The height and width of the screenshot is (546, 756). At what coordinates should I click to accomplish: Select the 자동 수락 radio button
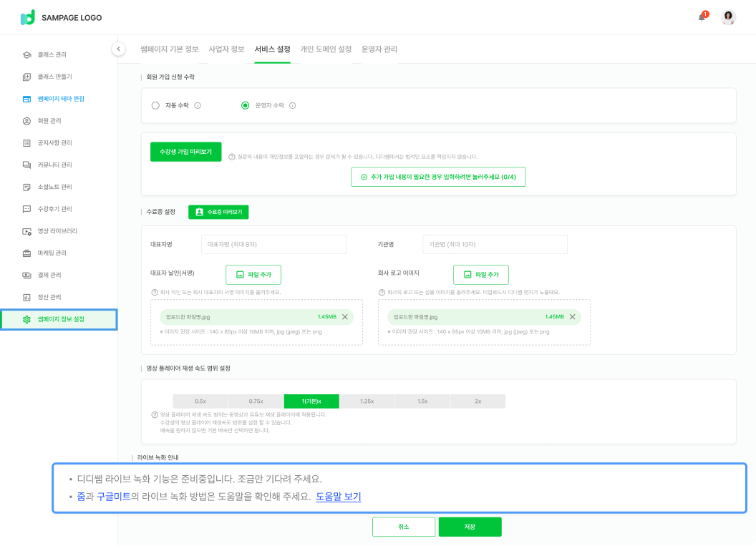coord(155,105)
